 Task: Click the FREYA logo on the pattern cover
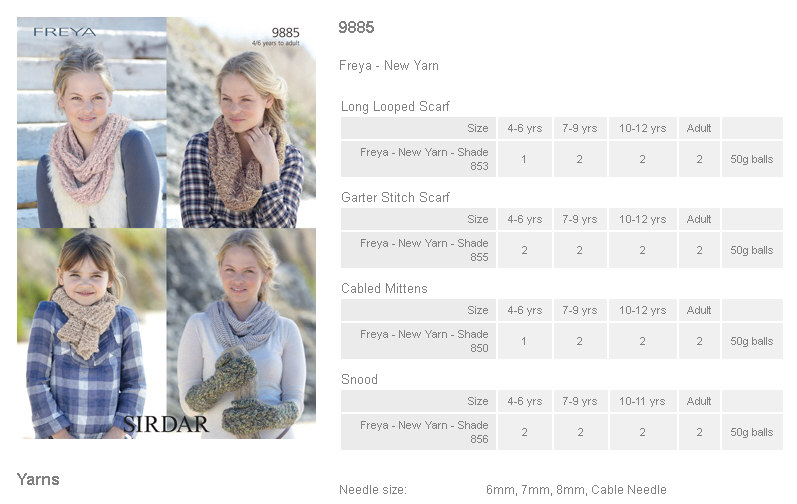pos(65,32)
